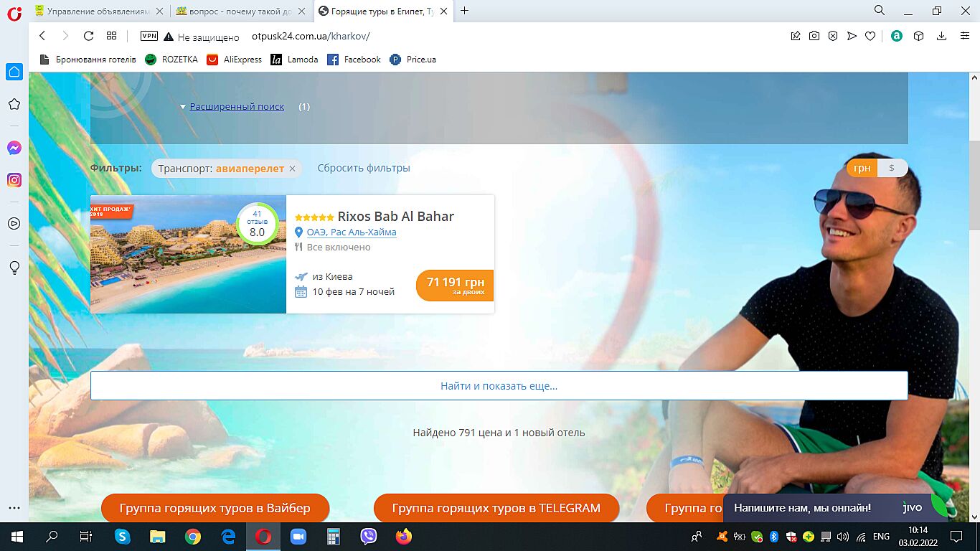Open Viber from the Windows taskbar
Viewport: 980px width, 551px height.
coord(369,536)
